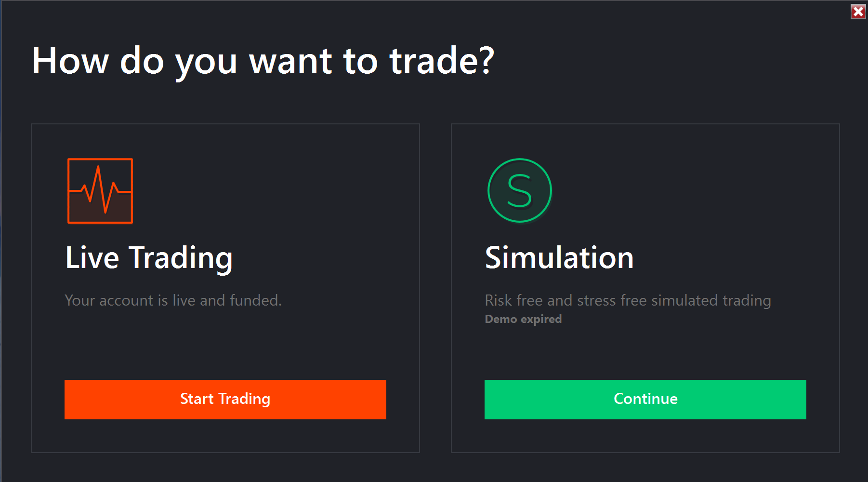Click the "How do you want to trade?" title
868x482 pixels.
263,61
